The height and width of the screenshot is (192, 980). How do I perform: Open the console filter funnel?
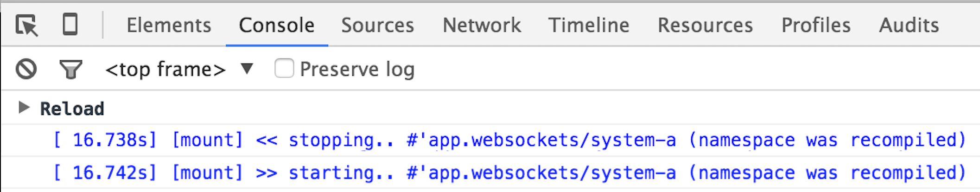point(70,70)
